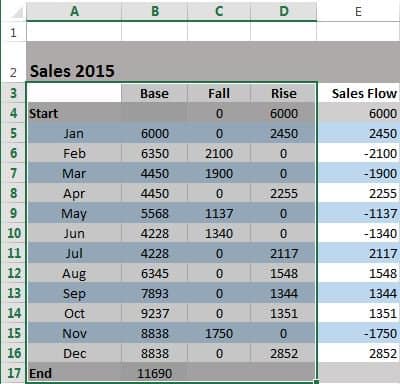Select the Aug month label cell
Viewport: 400px width, 384px height.
(74, 273)
